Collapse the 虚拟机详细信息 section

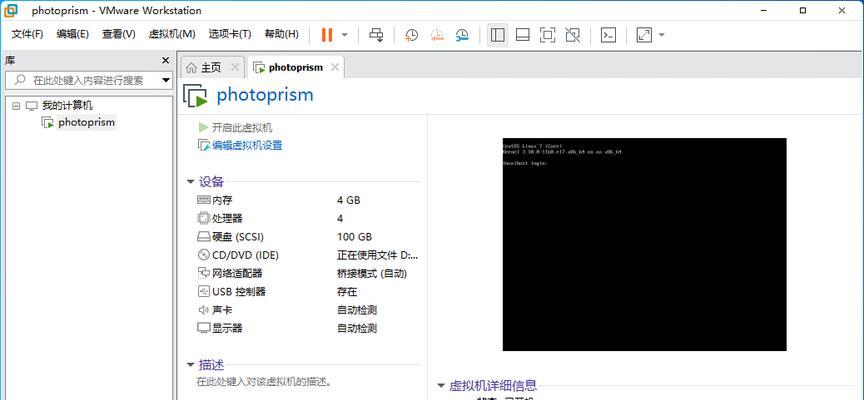coord(441,386)
